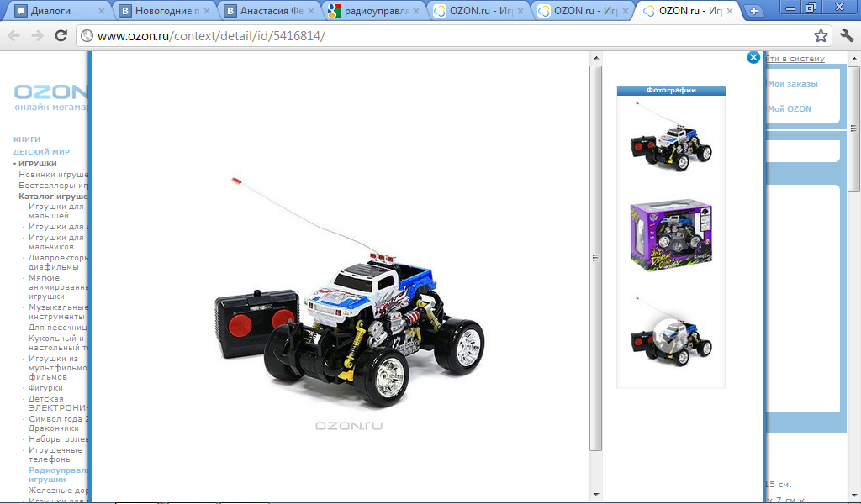Switch to the Новогодние tab

tap(162, 11)
